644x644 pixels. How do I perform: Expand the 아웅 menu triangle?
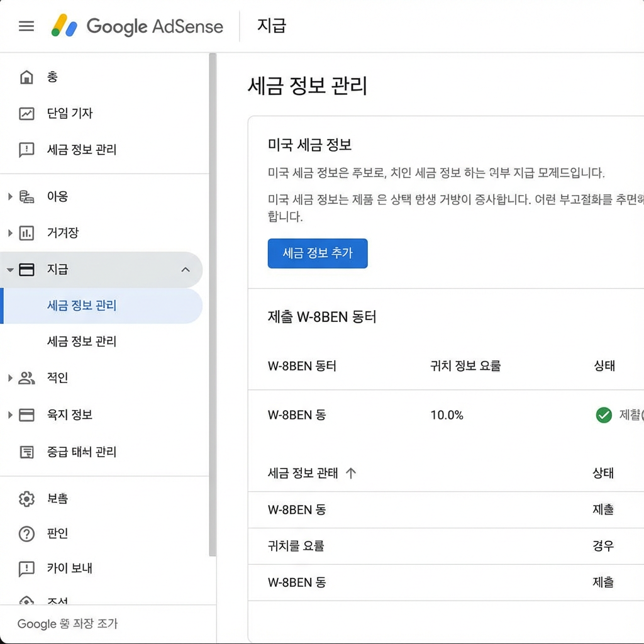(10, 197)
